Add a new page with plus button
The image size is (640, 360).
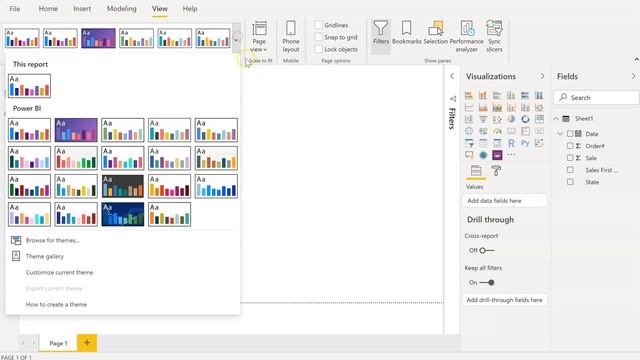[x=87, y=343]
